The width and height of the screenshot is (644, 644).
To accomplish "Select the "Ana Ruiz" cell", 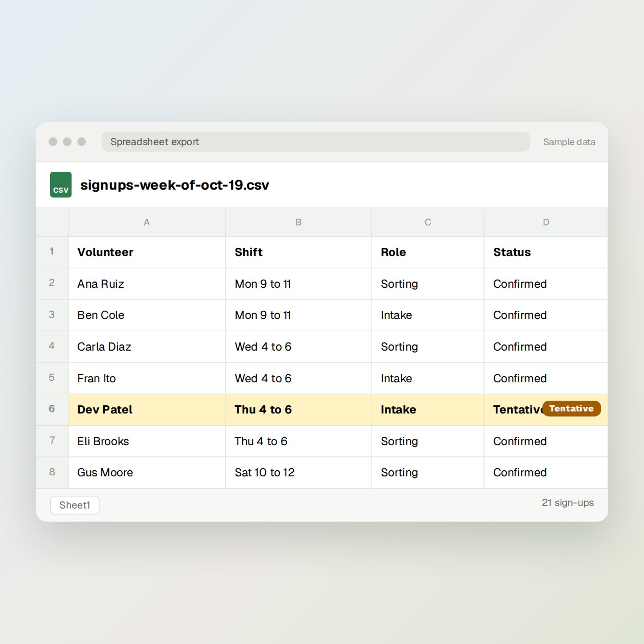I will [x=147, y=284].
